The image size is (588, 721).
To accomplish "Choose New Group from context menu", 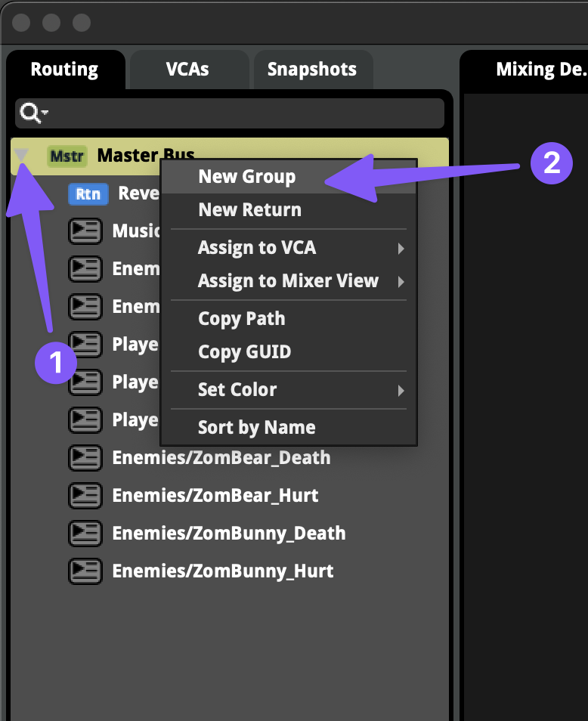I will (x=246, y=177).
